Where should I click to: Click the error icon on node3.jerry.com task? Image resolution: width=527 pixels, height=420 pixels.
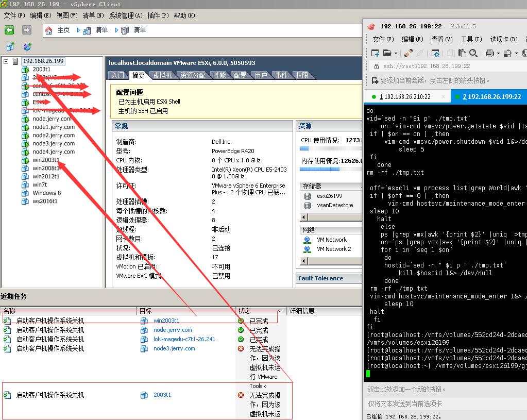pos(241,349)
